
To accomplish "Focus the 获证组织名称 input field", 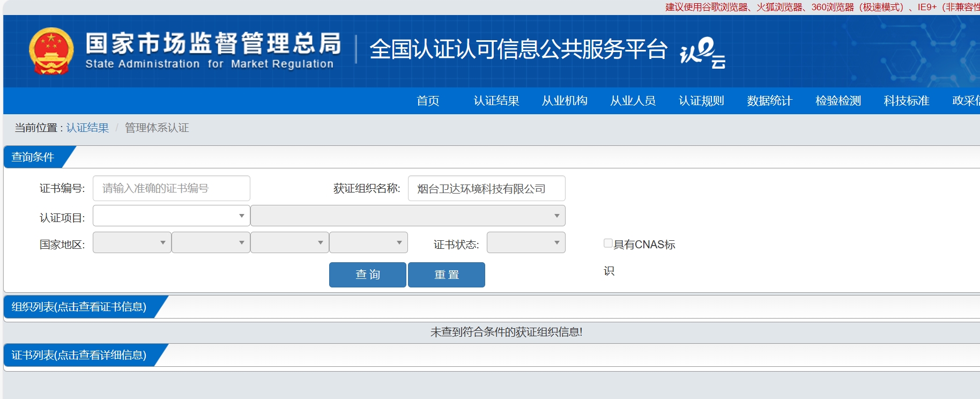I will click(487, 188).
